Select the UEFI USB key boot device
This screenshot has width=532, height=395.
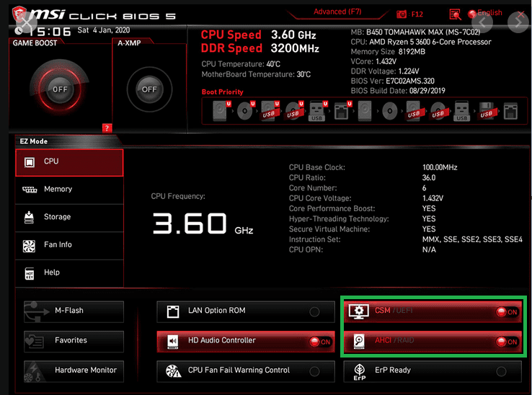tap(318, 110)
